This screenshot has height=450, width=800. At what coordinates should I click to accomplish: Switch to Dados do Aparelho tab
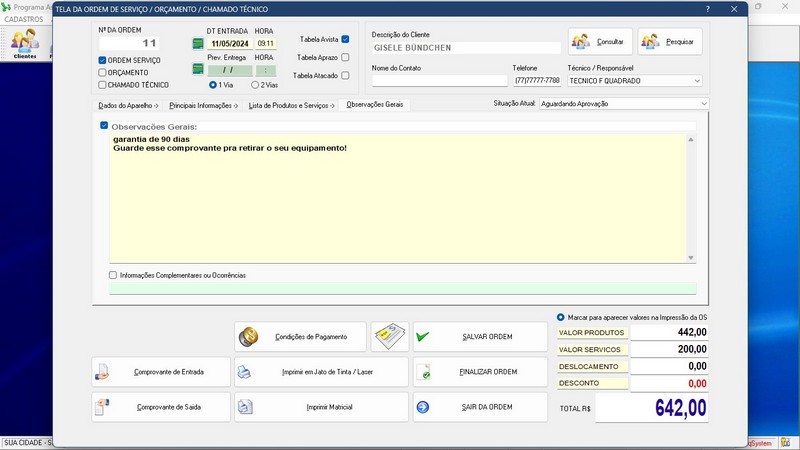click(128, 105)
